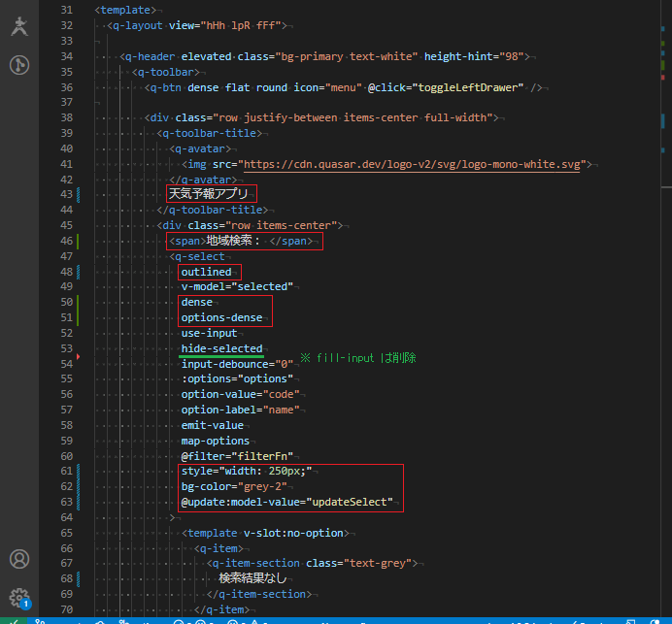
Task: Click the 検索結果なし text
Action: (x=252, y=578)
